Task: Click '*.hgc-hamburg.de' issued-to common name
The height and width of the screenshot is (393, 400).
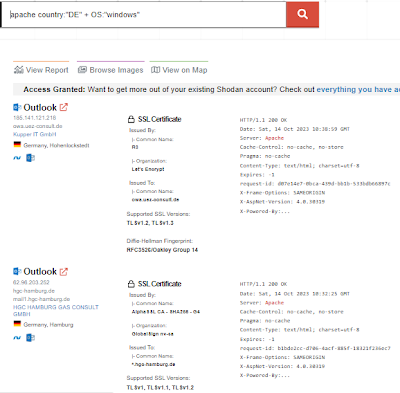Action: pyautogui.click(x=153, y=364)
